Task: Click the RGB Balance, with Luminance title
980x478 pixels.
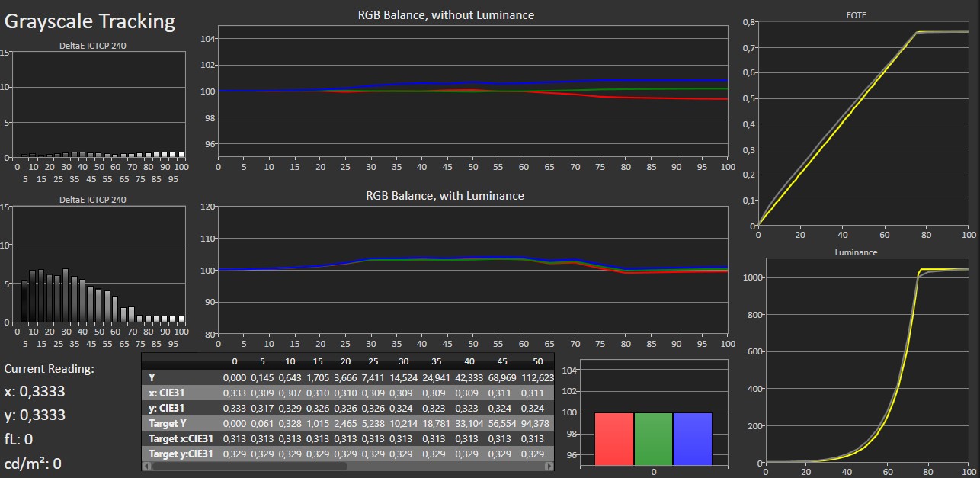Action: [x=446, y=195]
